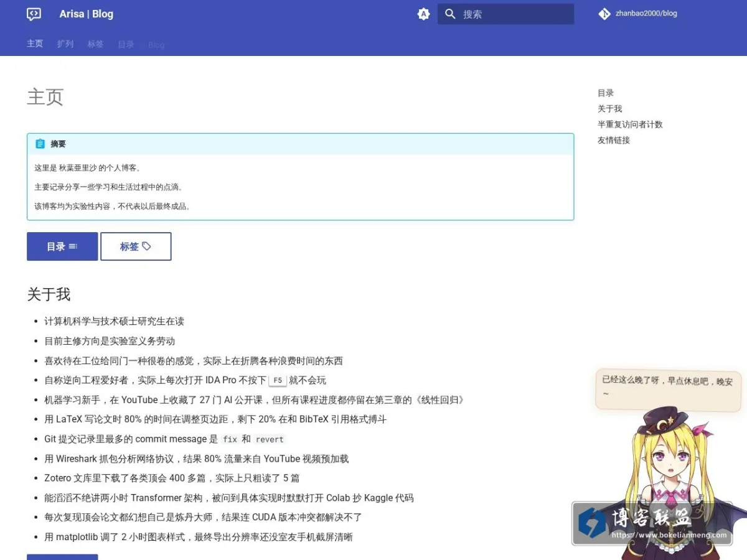Click the bullet about Zotero 文库

[172, 478]
